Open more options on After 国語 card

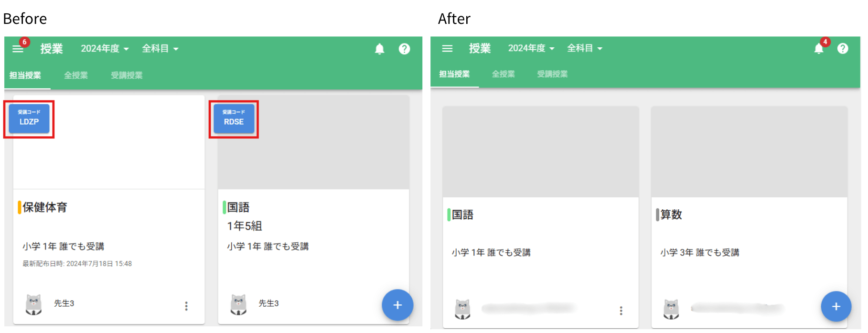[x=621, y=311]
